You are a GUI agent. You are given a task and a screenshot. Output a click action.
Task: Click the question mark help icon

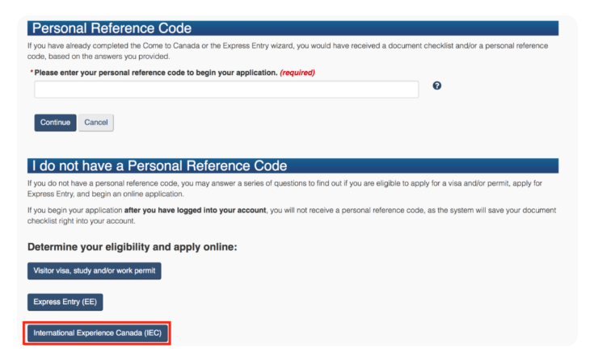[437, 86]
